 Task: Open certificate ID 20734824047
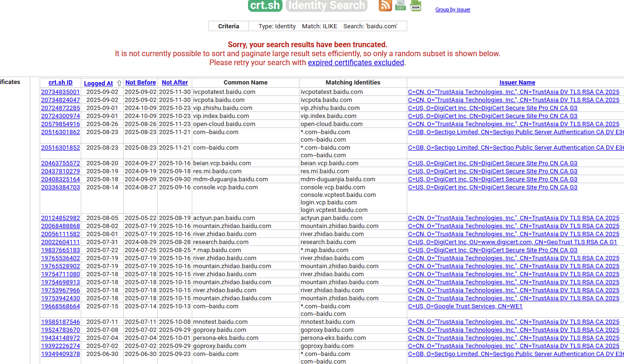60,100
